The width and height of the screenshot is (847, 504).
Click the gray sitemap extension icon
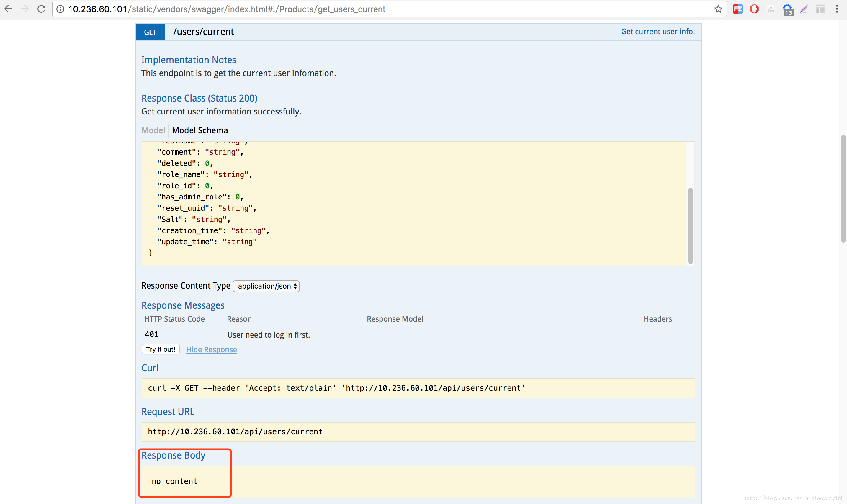click(x=771, y=9)
